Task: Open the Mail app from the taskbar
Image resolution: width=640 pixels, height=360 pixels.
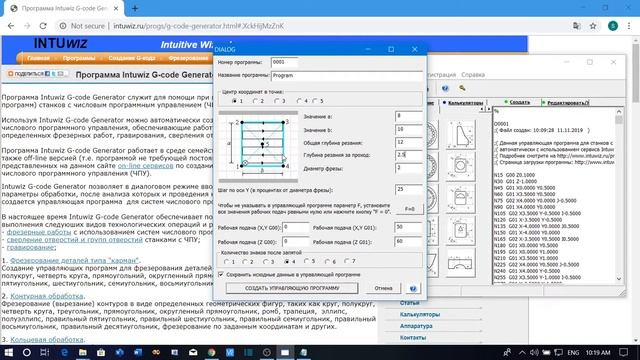Action: [193, 352]
